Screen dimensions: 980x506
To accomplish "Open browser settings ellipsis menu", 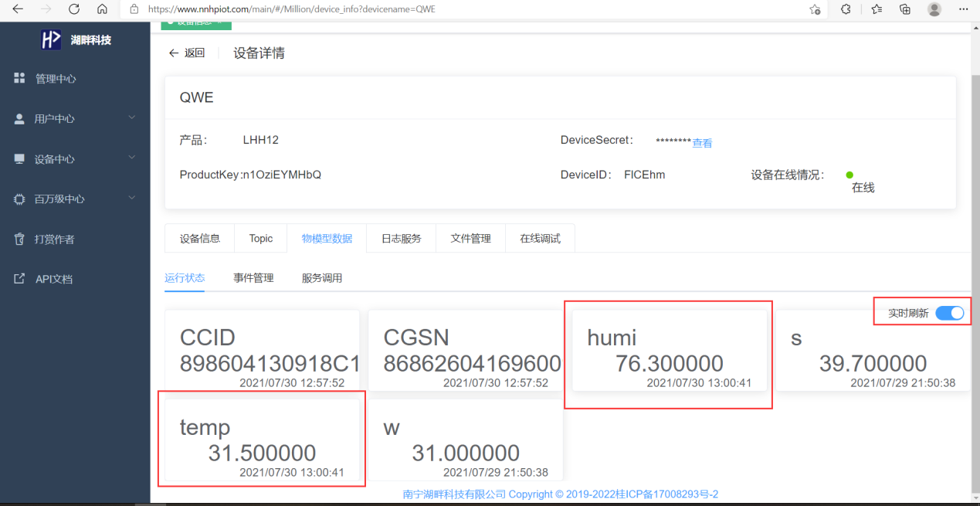I will [963, 9].
